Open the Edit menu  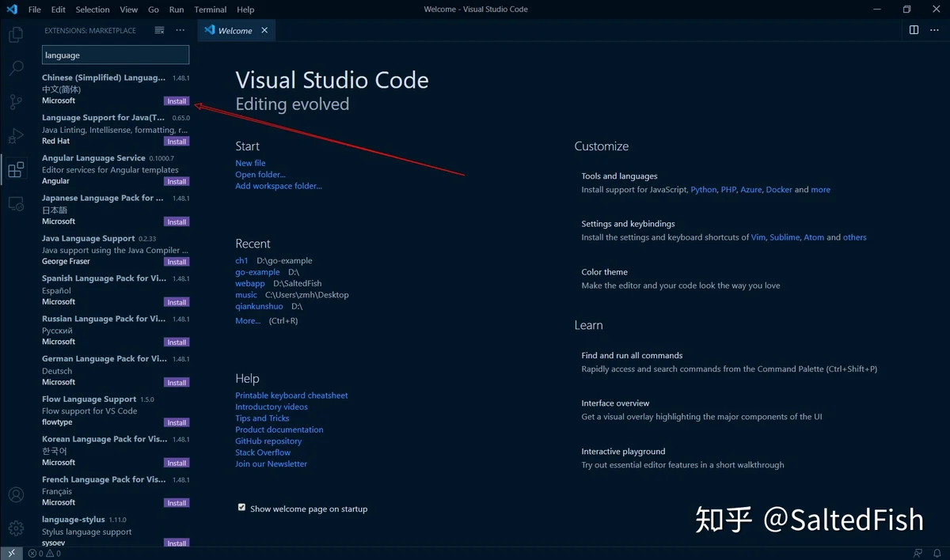pyautogui.click(x=59, y=9)
